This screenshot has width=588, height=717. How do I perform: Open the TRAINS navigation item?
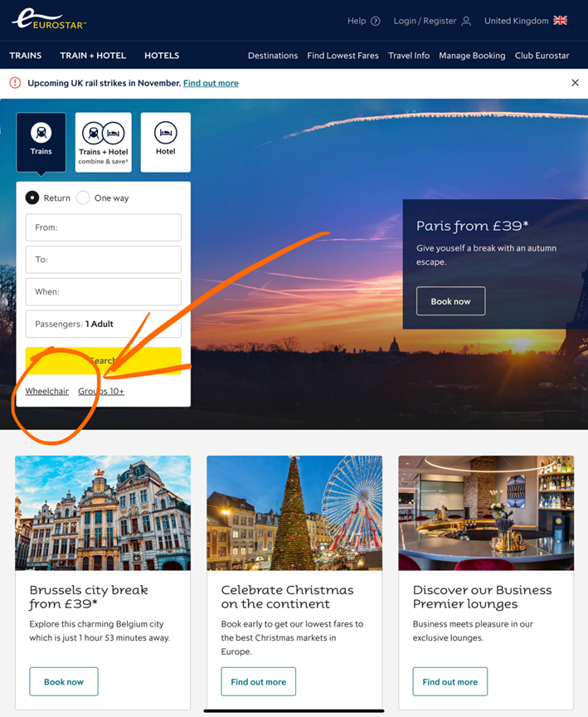(x=26, y=56)
